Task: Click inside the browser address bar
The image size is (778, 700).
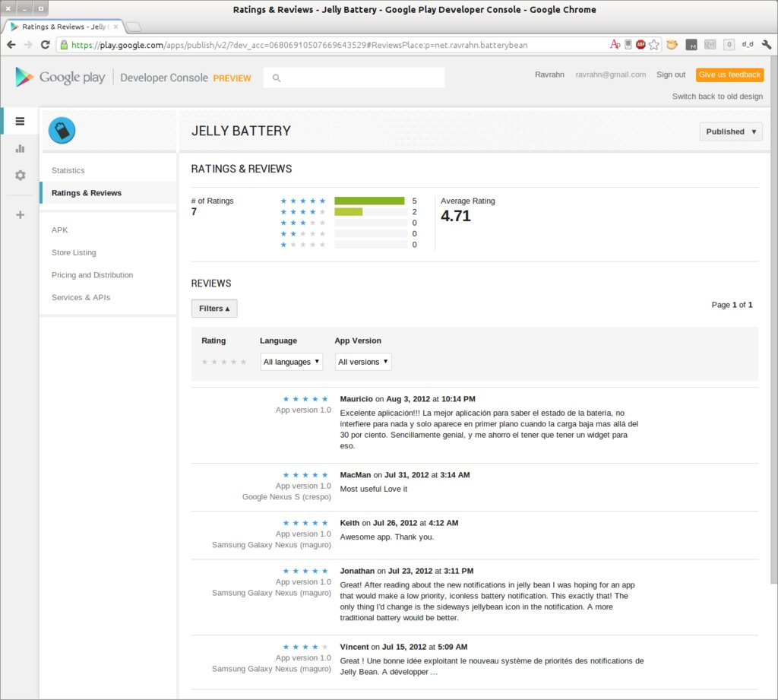Action: (x=304, y=44)
